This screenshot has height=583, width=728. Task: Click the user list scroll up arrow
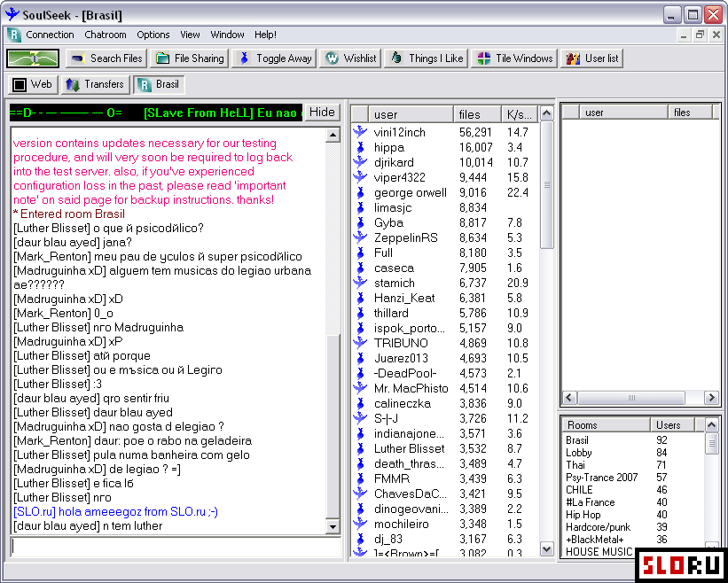click(x=547, y=113)
